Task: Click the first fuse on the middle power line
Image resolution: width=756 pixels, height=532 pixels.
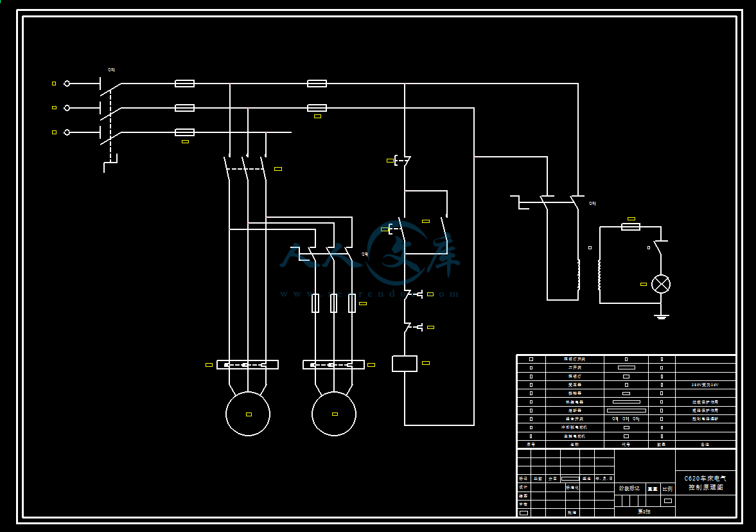Action: (184, 107)
